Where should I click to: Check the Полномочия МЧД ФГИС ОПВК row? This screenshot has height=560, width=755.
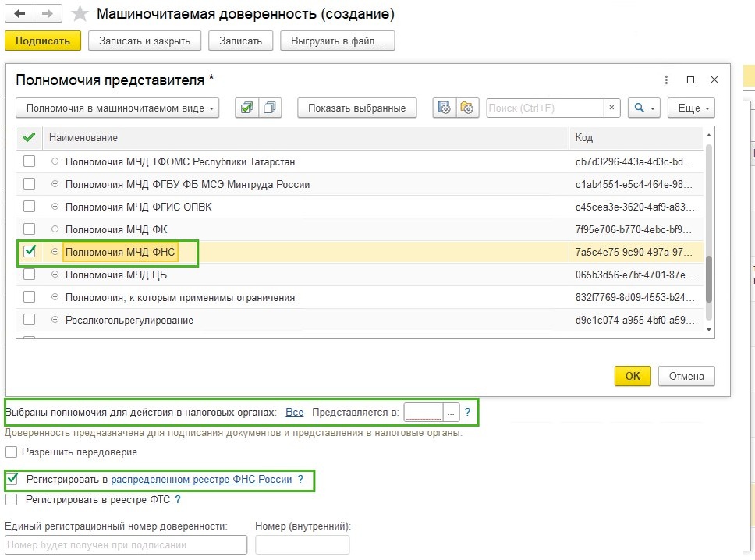coord(30,207)
